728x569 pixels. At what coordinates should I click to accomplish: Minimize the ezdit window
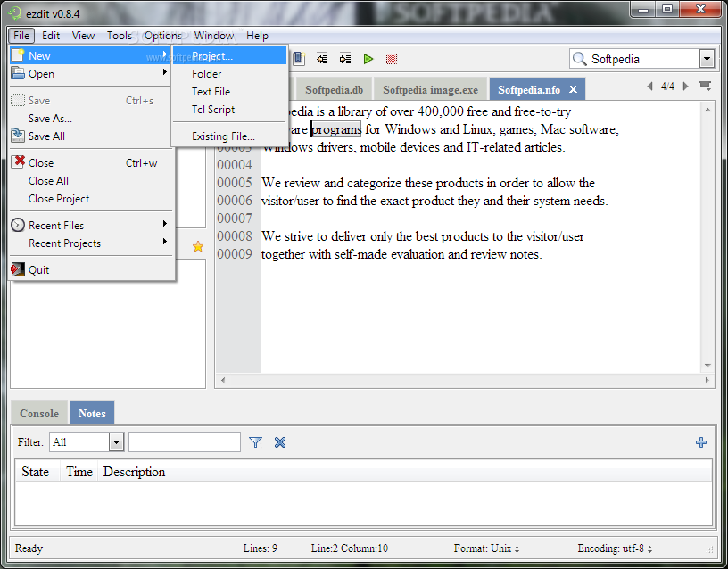click(643, 9)
